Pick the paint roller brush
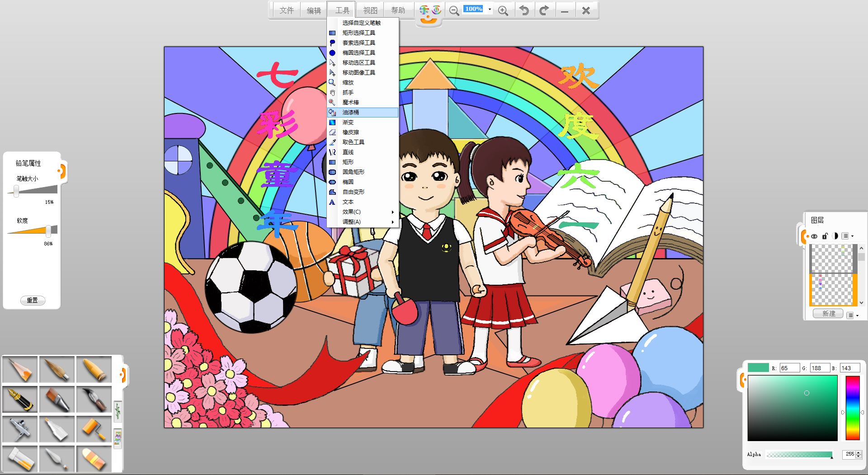 click(94, 429)
